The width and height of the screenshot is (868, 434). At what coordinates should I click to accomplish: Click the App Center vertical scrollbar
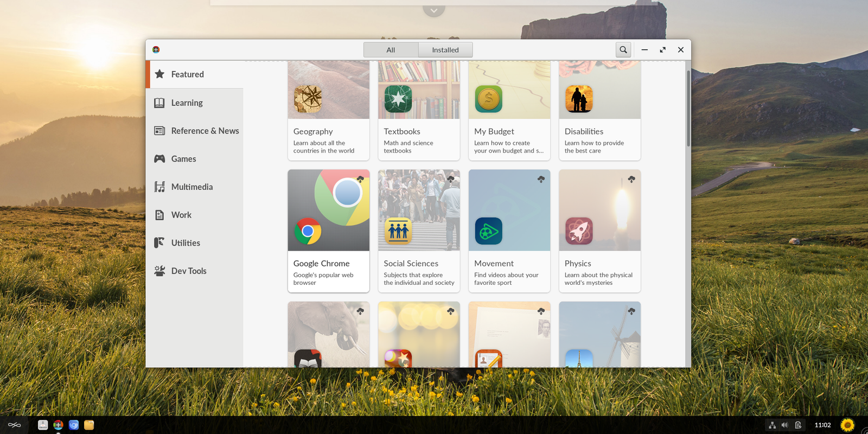[688, 108]
